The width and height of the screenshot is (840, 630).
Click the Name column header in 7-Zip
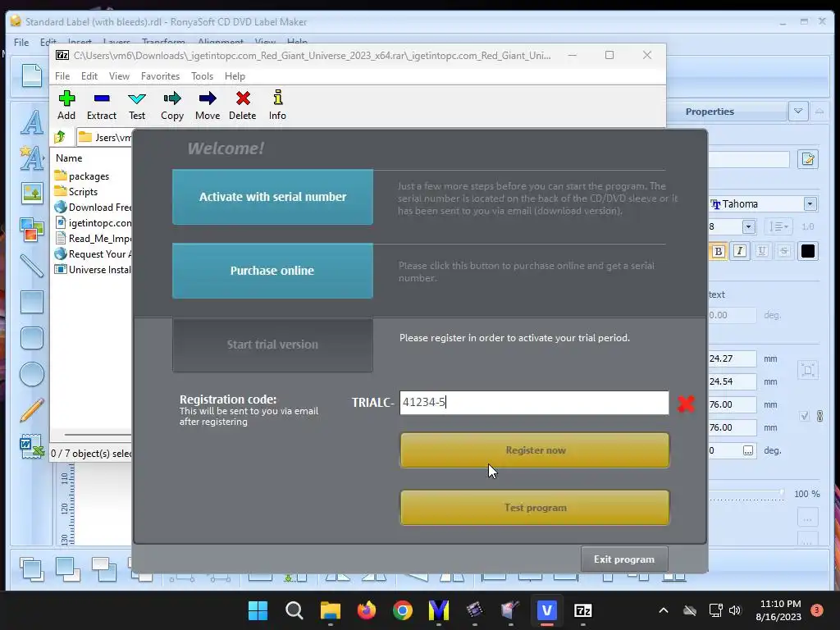[69, 158]
